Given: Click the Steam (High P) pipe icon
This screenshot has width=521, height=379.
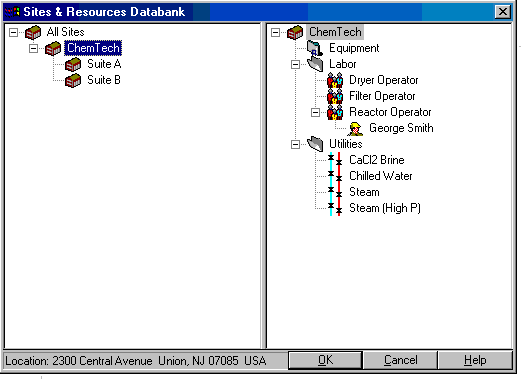Looking at the screenshot, I should click(x=335, y=208).
